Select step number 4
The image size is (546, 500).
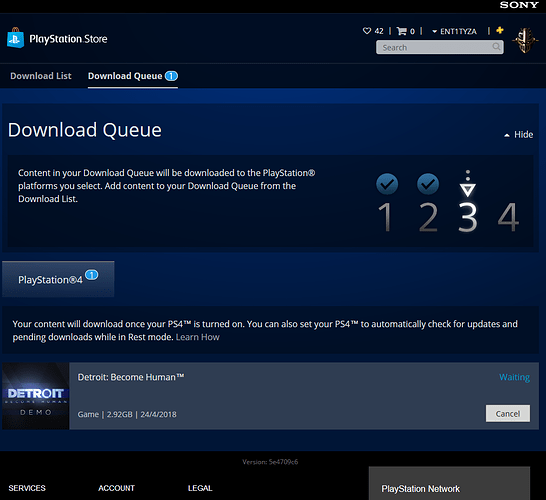pos(508,217)
